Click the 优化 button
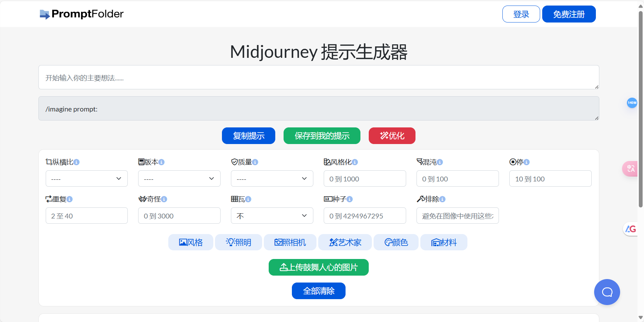This screenshot has height=322, width=644. pyautogui.click(x=392, y=135)
